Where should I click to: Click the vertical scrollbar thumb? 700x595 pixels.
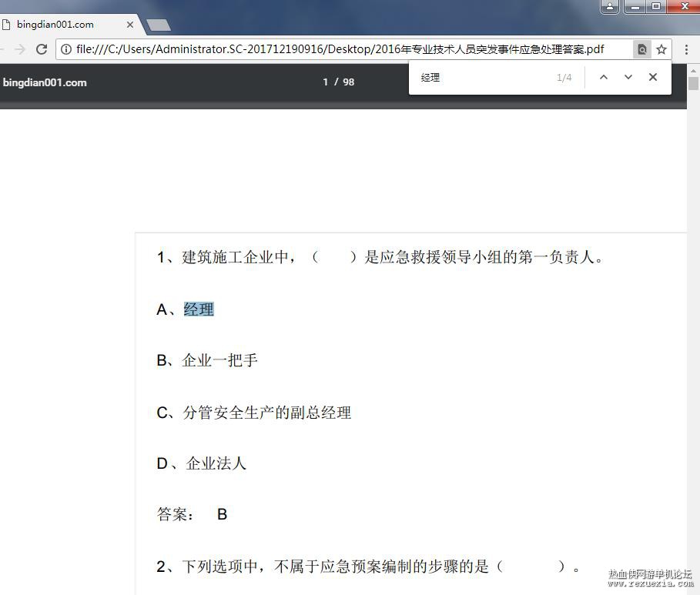[x=693, y=83]
